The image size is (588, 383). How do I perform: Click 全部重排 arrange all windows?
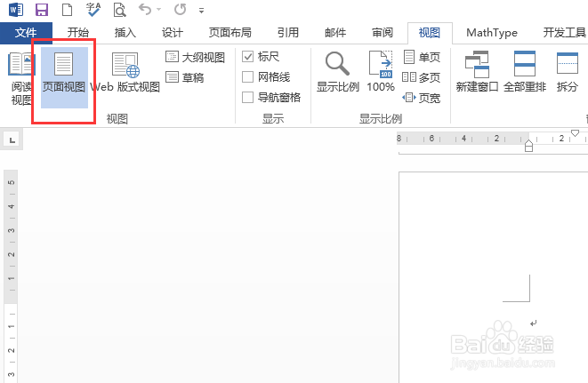point(524,72)
